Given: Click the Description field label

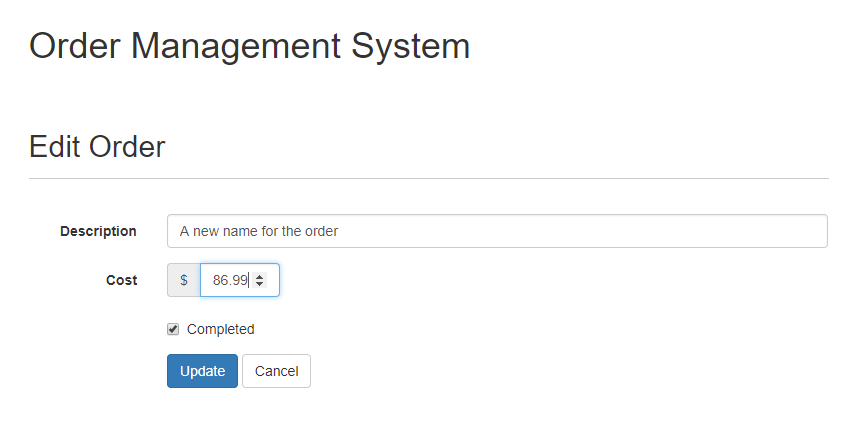Looking at the screenshot, I should pyautogui.click(x=98, y=231).
